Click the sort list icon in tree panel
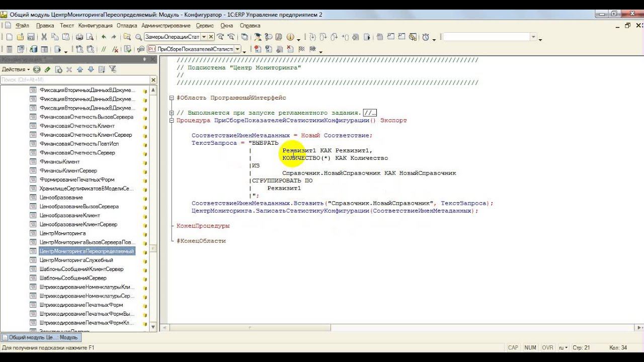This screenshot has width=644, height=362. 102,69
